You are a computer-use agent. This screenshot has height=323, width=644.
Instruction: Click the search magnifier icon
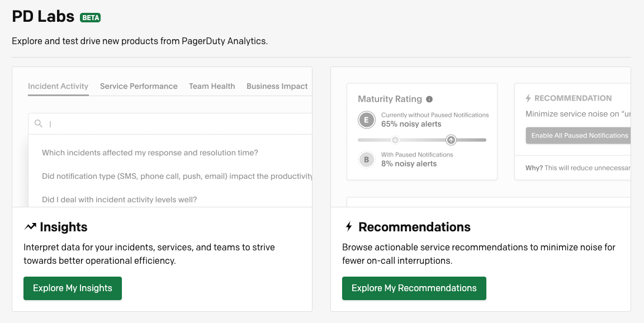click(x=39, y=123)
